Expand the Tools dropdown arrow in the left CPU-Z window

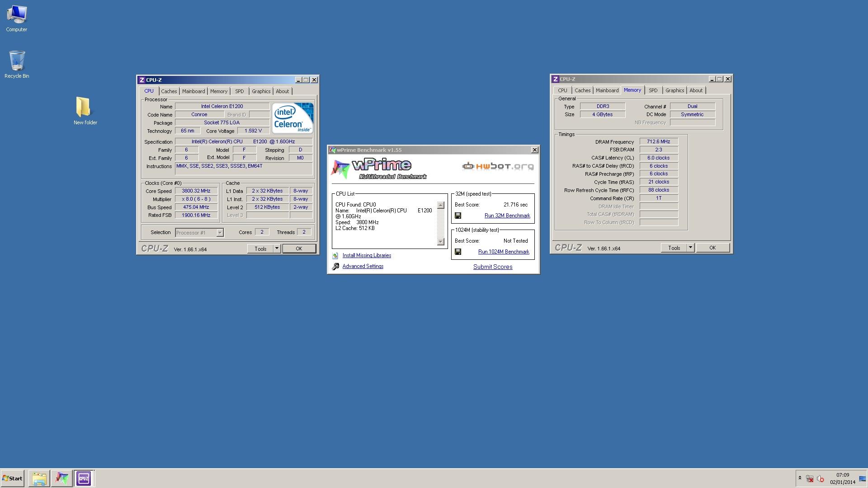277,249
